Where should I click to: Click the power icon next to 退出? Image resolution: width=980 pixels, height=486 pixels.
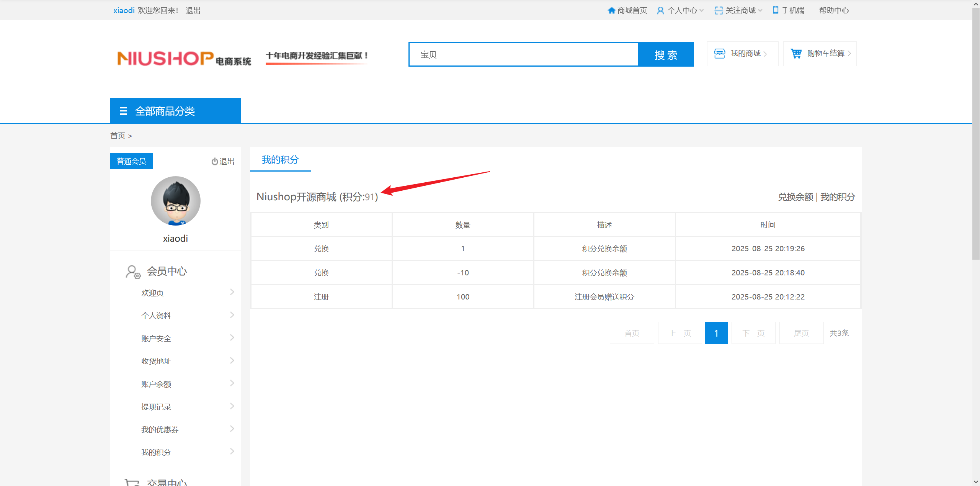[215, 162]
